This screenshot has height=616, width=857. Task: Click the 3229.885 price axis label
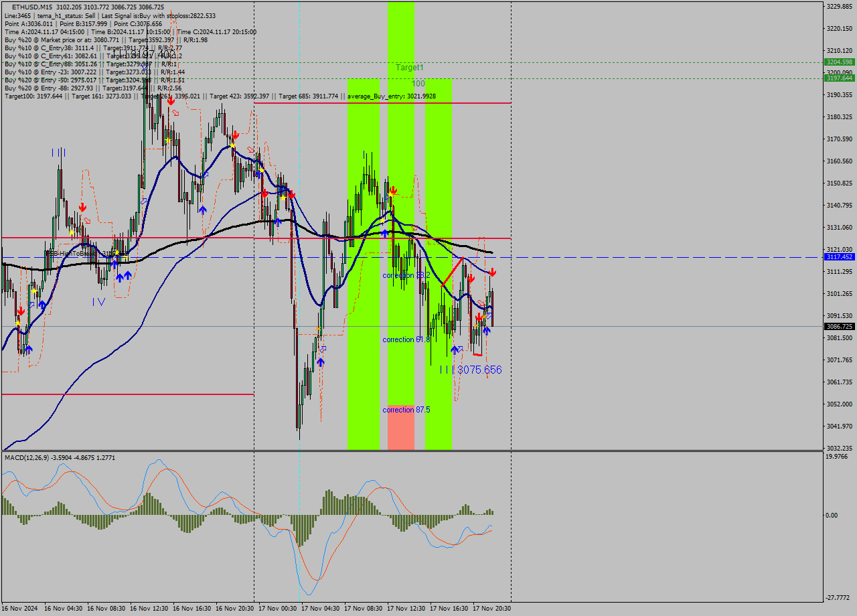tap(839, 6)
